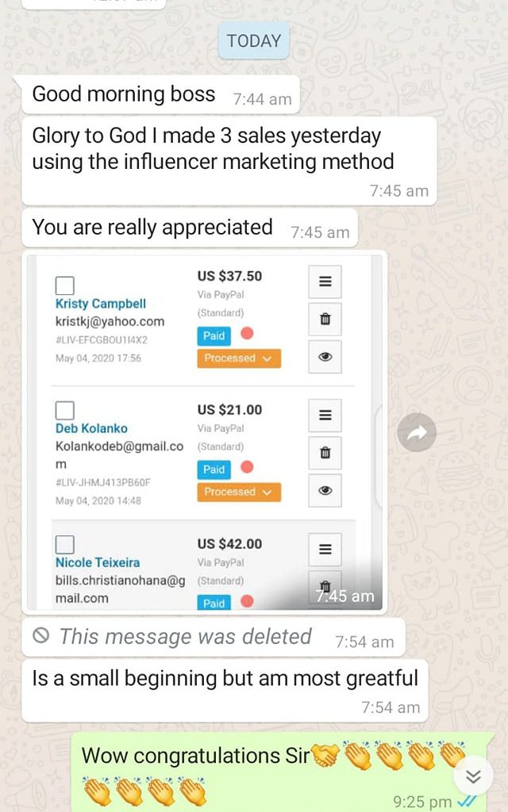Tick the checkbox for Nicole Teixeira
Viewport: 508px width, 812px height.
[x=65, y=544]
